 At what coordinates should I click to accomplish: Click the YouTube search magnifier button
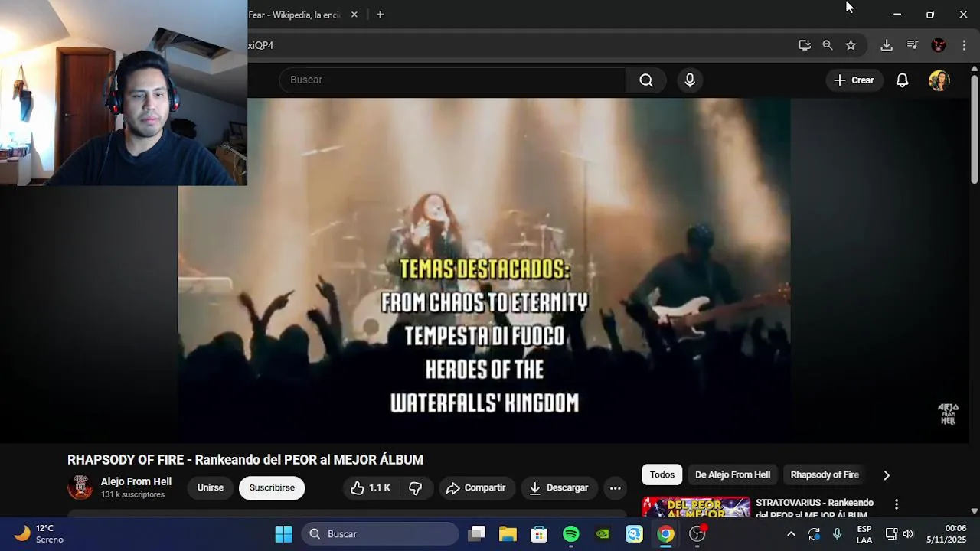click(646, 80)
